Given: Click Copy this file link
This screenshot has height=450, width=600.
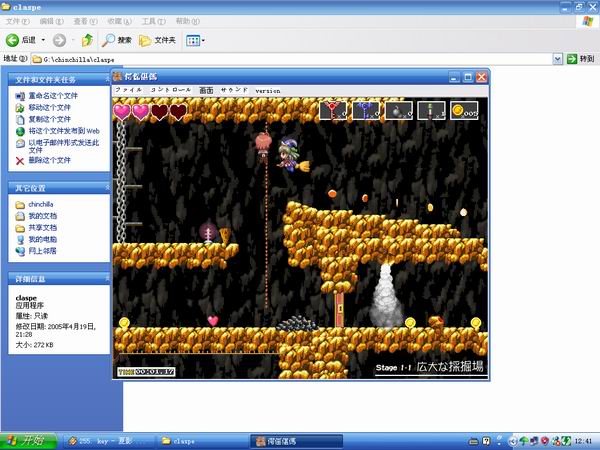Looking at the screenshot, I should pos(50,119).
